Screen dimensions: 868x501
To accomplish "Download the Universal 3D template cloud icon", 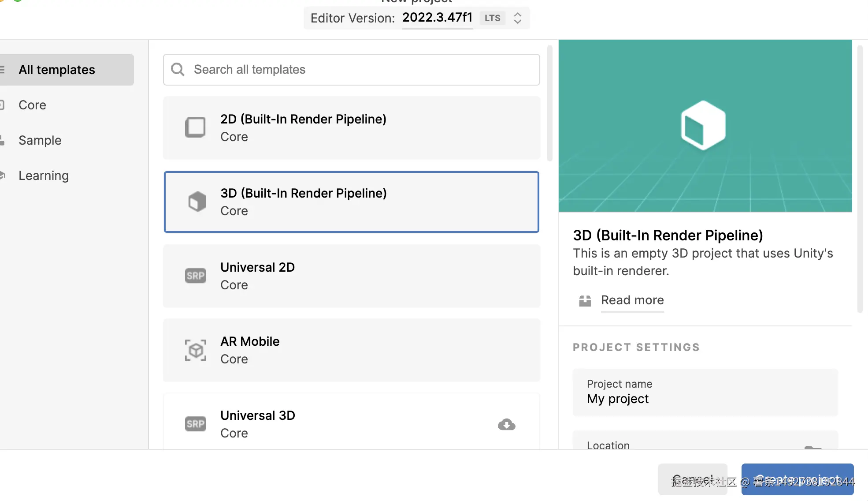I will [506, 424].
